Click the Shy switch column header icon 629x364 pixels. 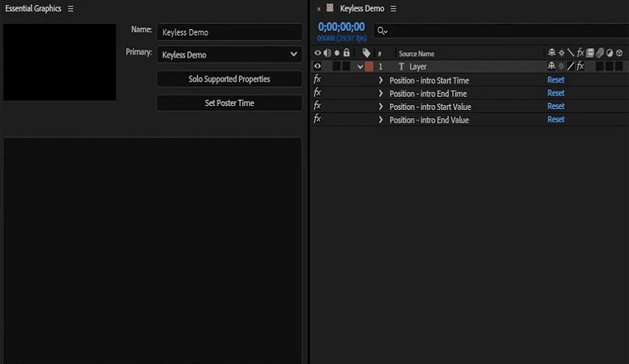click(552, 53)
